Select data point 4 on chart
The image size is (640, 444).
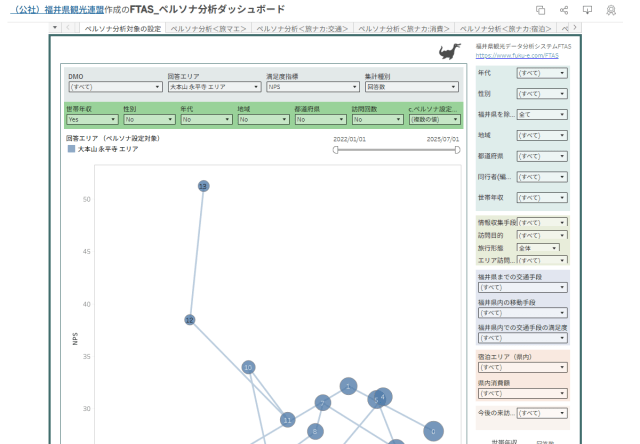384,397
